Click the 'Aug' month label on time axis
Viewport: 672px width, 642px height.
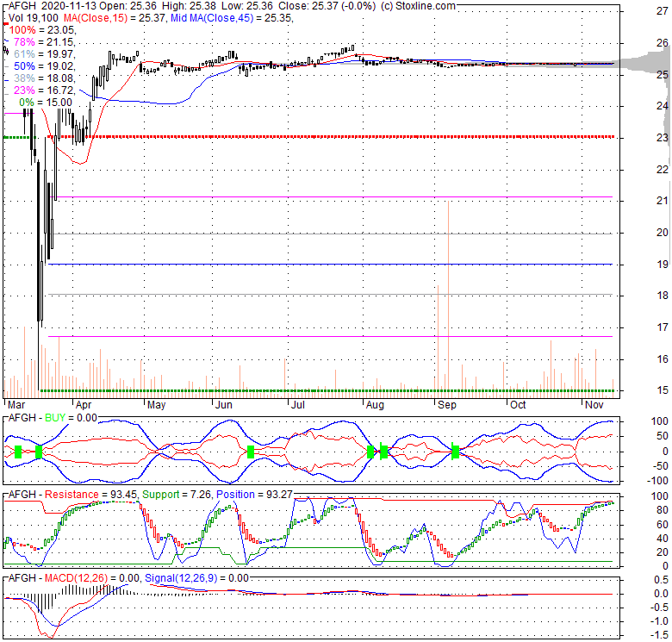[x=375, y=405]
